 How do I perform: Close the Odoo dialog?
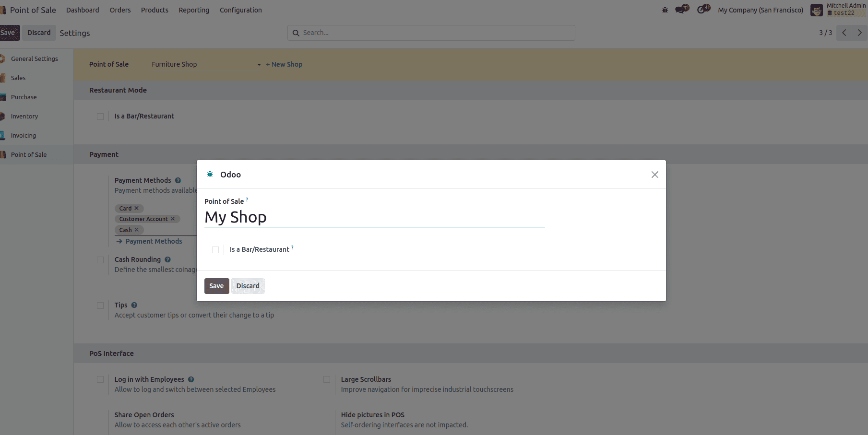654,175
